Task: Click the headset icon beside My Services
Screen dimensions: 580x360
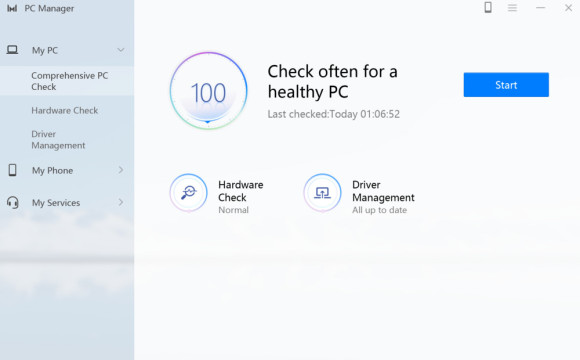Action: tap(13, 202)
